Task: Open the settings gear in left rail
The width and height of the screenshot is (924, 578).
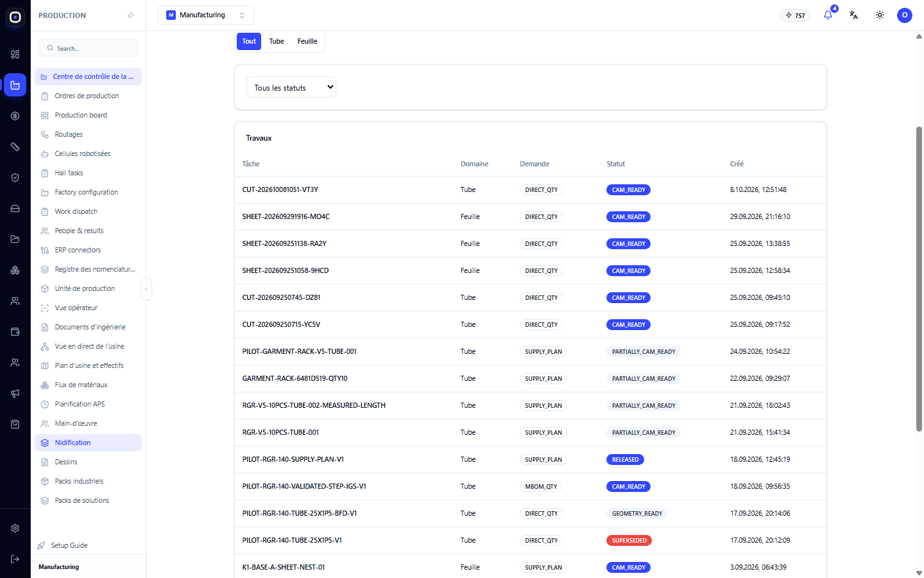Action: pos(15,529)
